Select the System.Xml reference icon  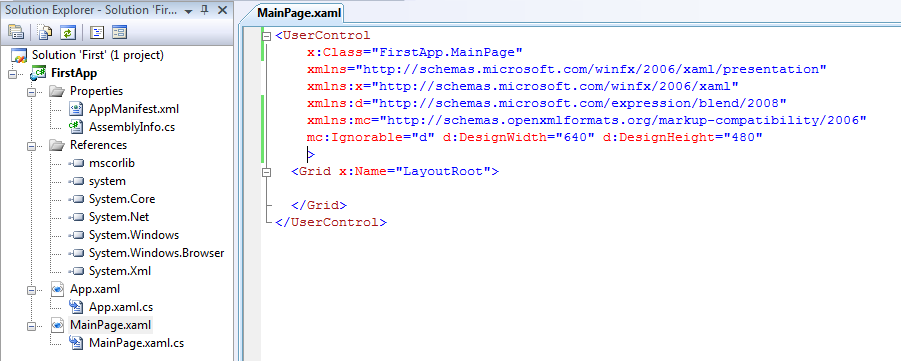pos(76,271)
